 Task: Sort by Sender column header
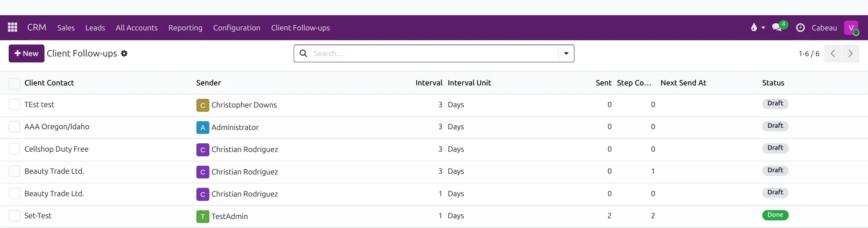tap(208, 83)
